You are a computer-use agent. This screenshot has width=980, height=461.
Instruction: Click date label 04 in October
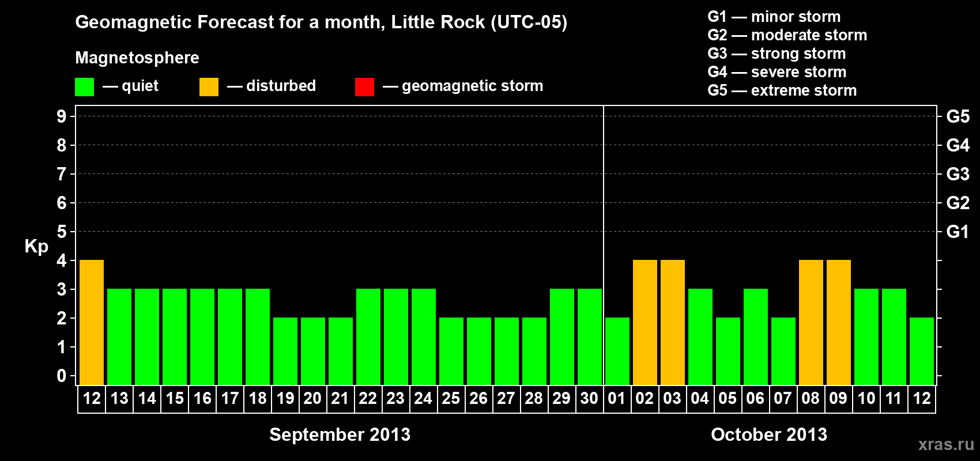pos(700,398)
